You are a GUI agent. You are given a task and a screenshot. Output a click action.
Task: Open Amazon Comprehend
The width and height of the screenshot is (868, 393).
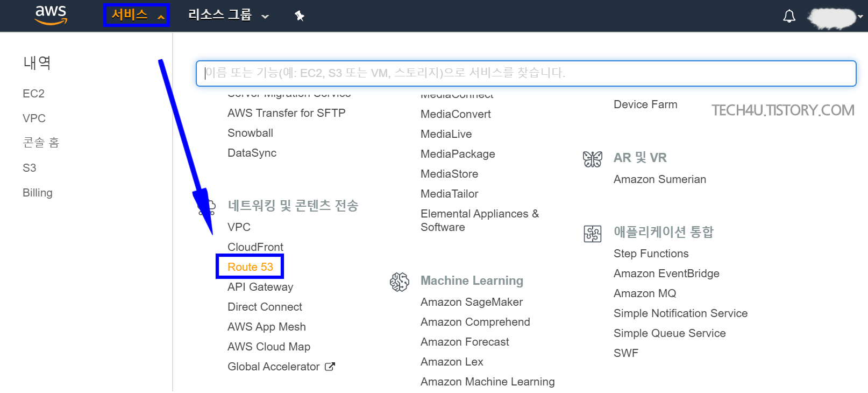coord(475,322)
